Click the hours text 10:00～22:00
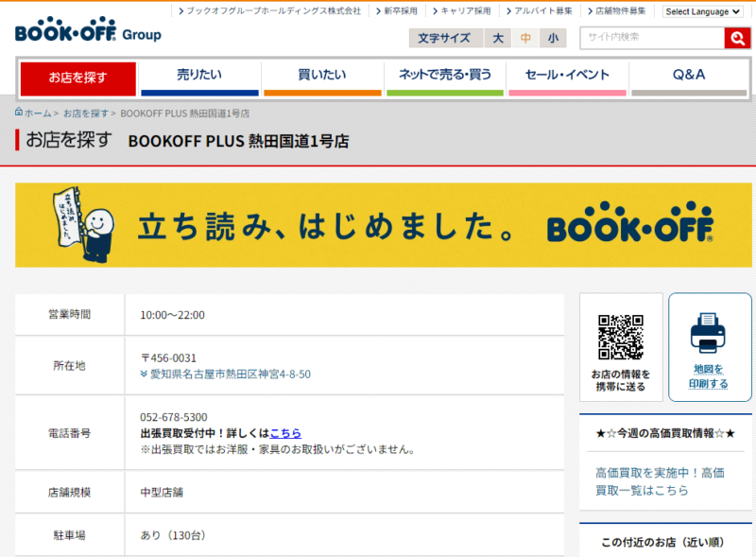756x557 pixels. click(172, 315)
